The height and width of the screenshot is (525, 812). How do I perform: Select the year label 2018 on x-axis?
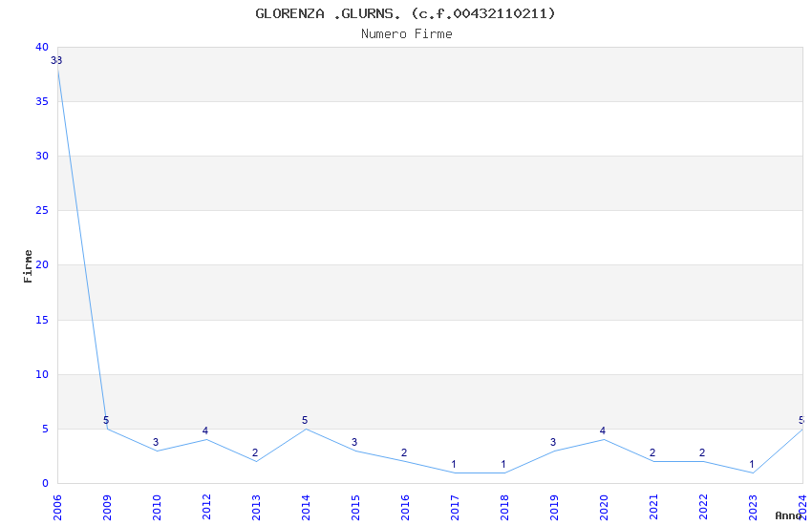tap(505, 508)
